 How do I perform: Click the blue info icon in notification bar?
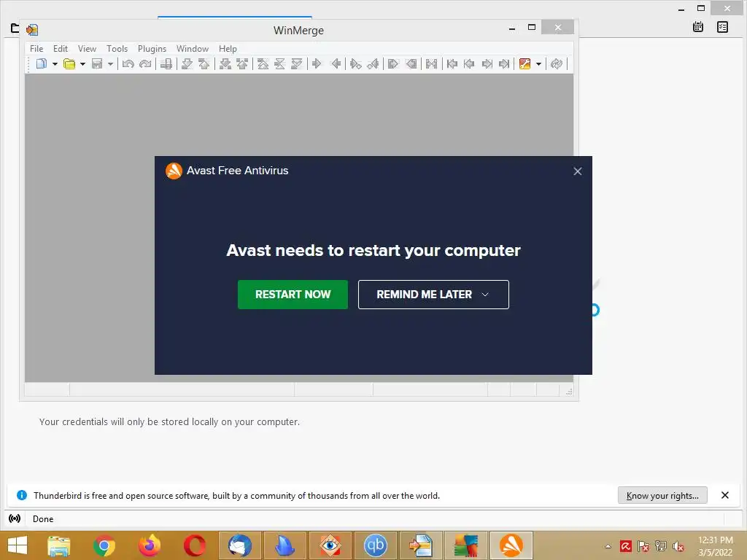point(21,495)
